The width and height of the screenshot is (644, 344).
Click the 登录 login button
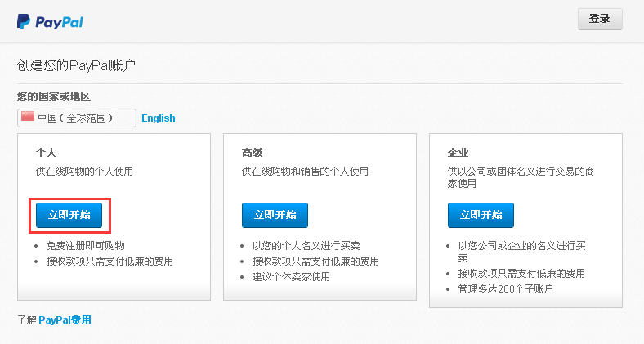[600, 19]
